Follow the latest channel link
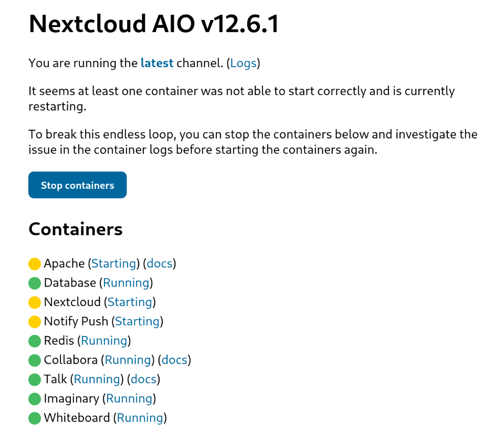The image size is (504, 433). click(156, 64)
